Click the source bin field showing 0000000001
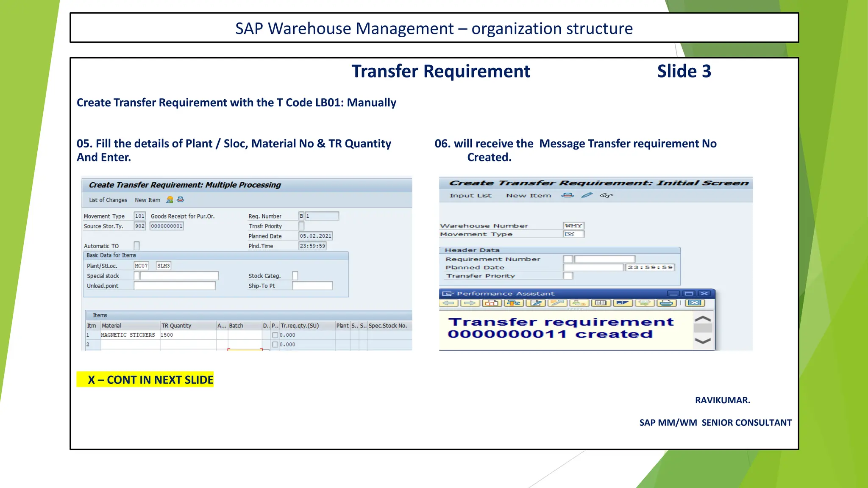868x488 pixels. click(x=167, y=226)
